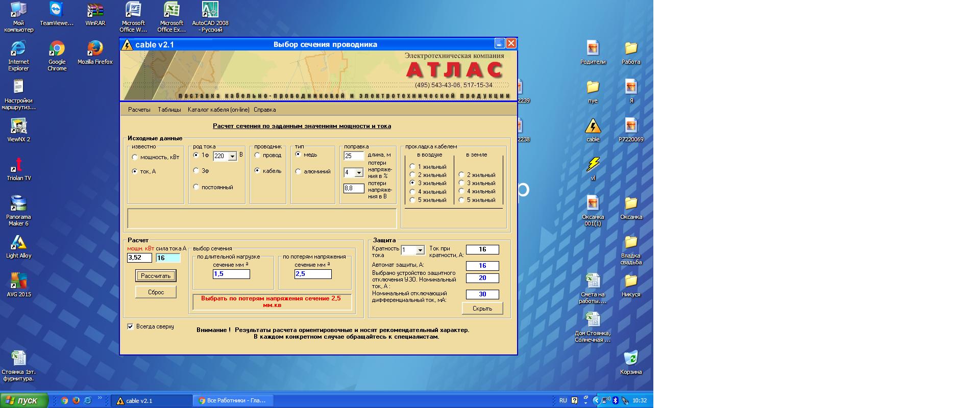The height and width of the screenshot is (408, 980).
Task: Click the мощн. кВт value field
Action: pyautogui.click(x=139, y=258)
